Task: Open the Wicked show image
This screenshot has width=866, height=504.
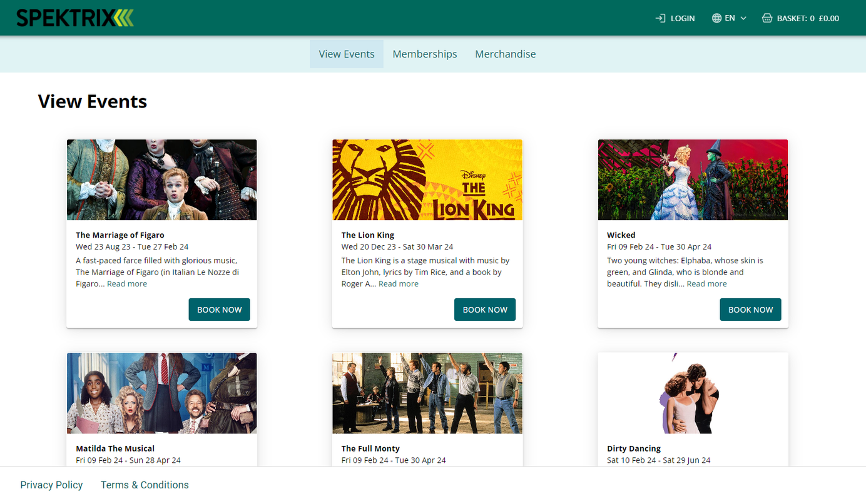Action: [x=693, y=179]
